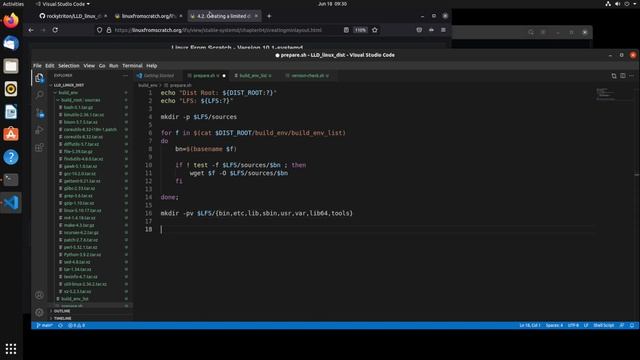This screenshot has width=640, height=360.
Task: Click Activities in top bar
Action: [13, 4]
